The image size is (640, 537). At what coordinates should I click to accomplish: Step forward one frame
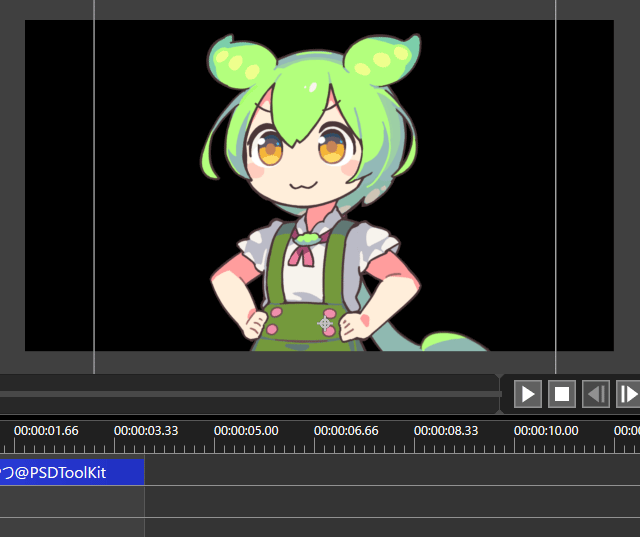pyautogui.click(x=629, y=394)
